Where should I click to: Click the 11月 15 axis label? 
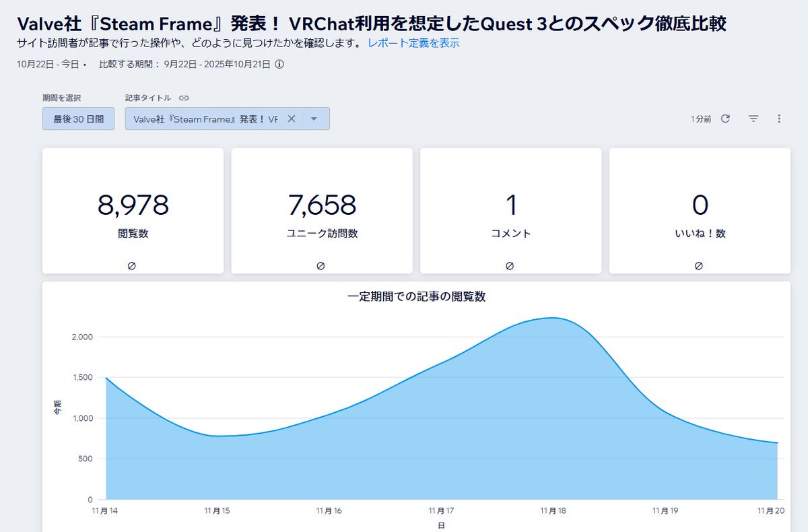click(x=217, y=511)
